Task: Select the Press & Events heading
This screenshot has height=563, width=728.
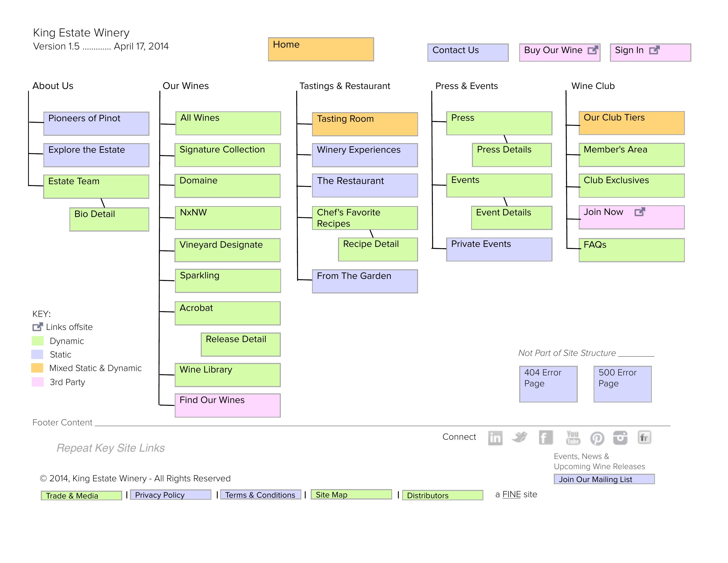Action: click(x=466, y=86)
